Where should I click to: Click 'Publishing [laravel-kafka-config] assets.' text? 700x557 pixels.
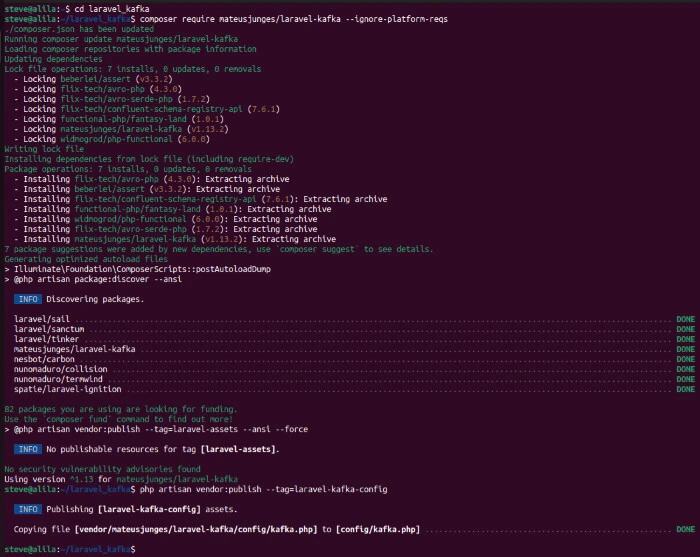tap(142, 509)
